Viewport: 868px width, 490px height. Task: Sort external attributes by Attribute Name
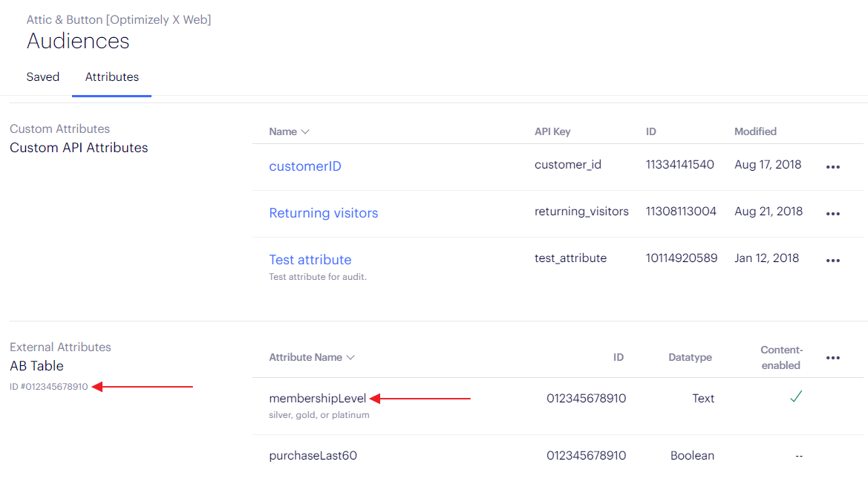312,357
